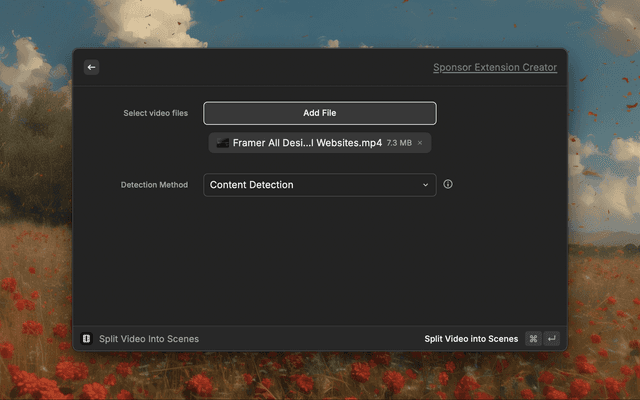Click the chevron arrow in the Detection Method field

pos(425,185)
